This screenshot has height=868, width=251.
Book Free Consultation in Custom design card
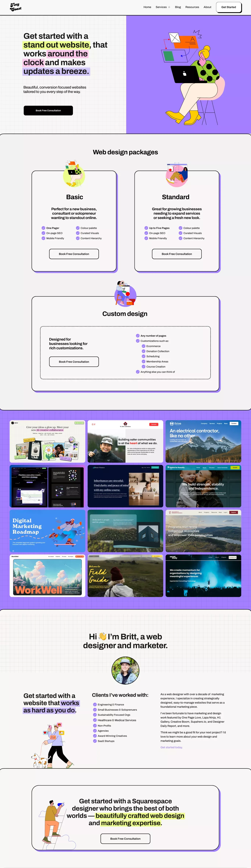(x=74, y=362)
